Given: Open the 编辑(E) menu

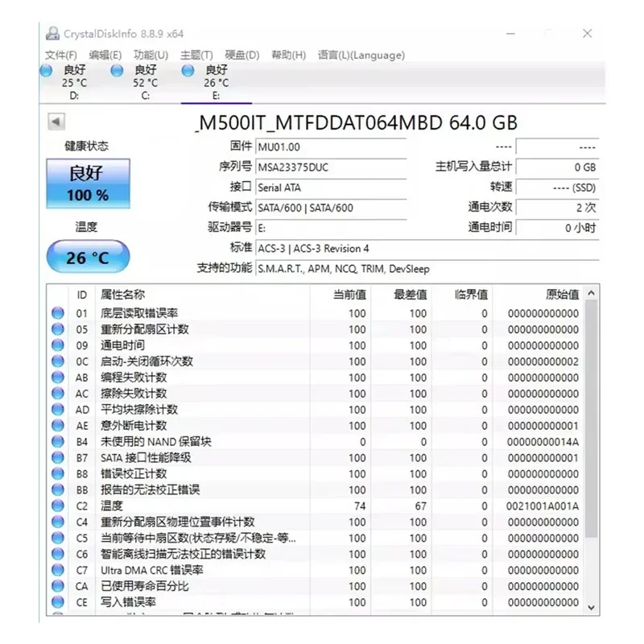Looking at the screenshot, I should (105, 55).
